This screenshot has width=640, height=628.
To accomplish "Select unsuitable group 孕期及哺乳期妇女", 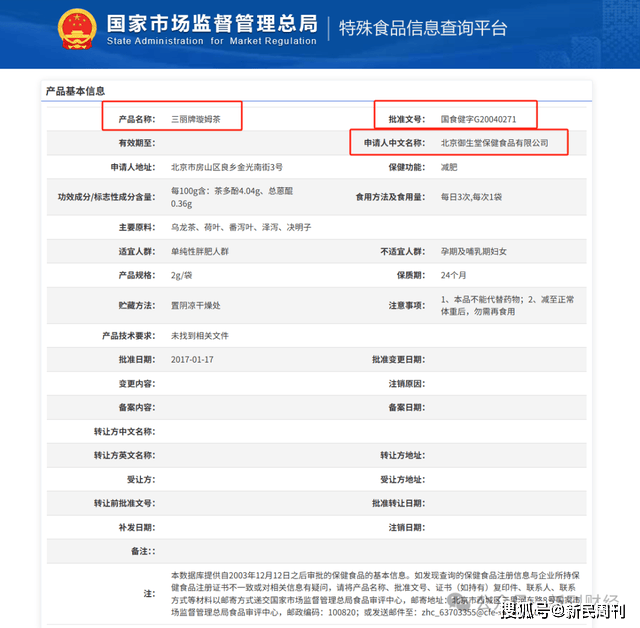I will pos(473,251).
